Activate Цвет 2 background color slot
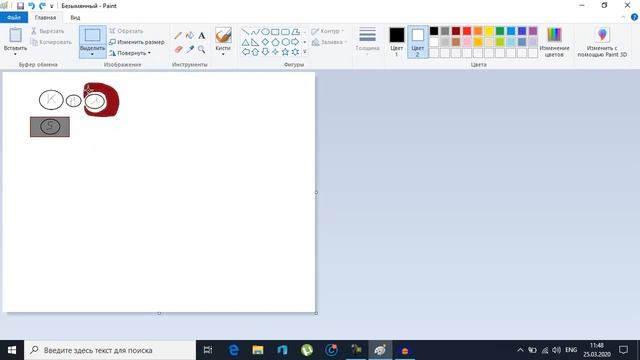Image resolution: width=640 pixels, height=360 pixels. (418, 41)
